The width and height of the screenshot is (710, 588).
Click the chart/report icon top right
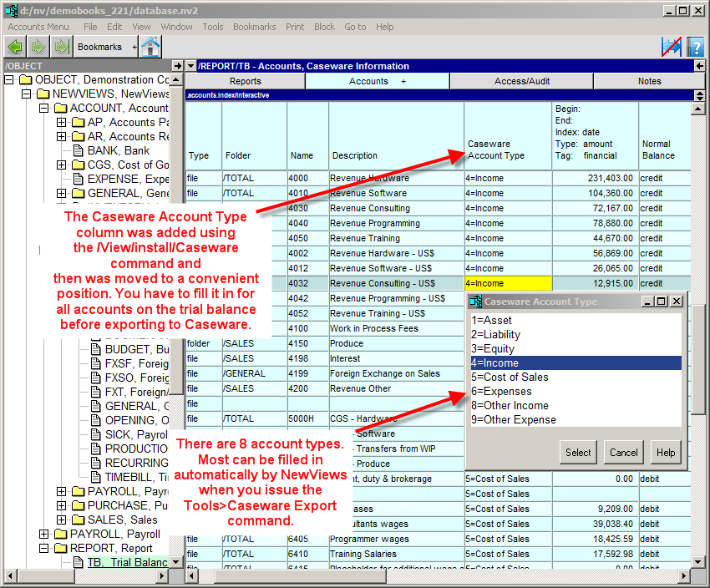pyautogui.click(x=670, y=47)
